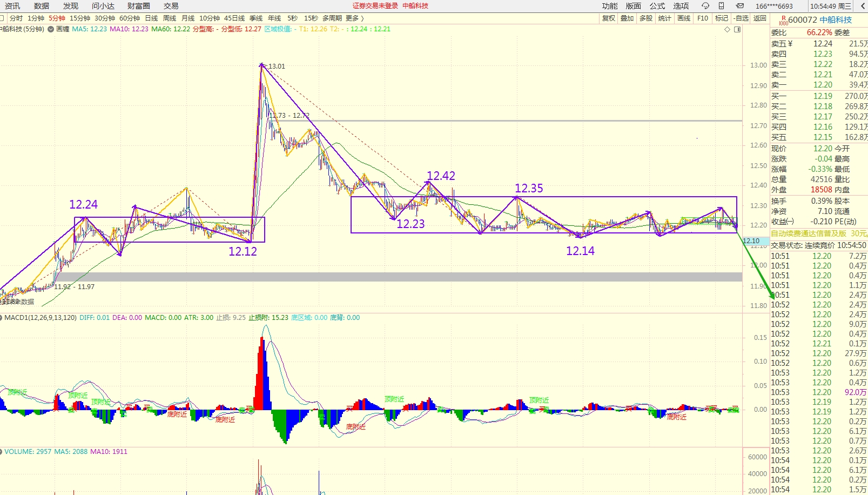This screenshot has height=495, width=868.
Task: Switch to 15分钟 period tab
Action: (x=80, y=18)
